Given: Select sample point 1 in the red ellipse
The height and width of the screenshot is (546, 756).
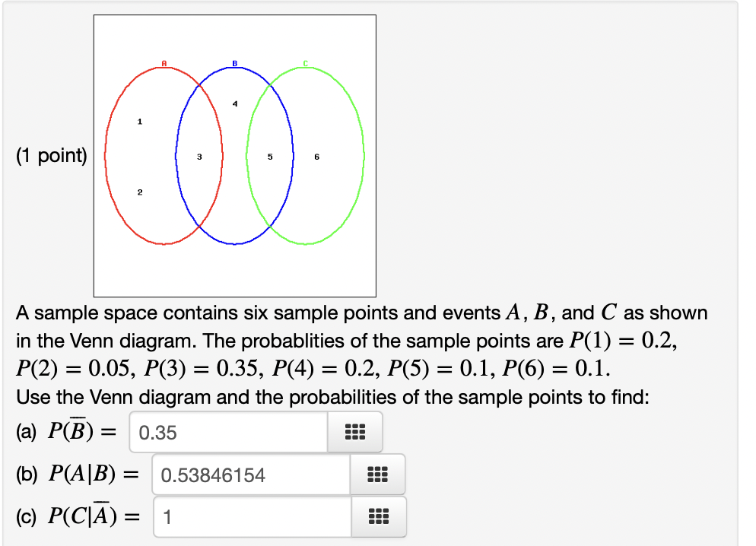Looking at the screenshot, I should click(140, 122).
